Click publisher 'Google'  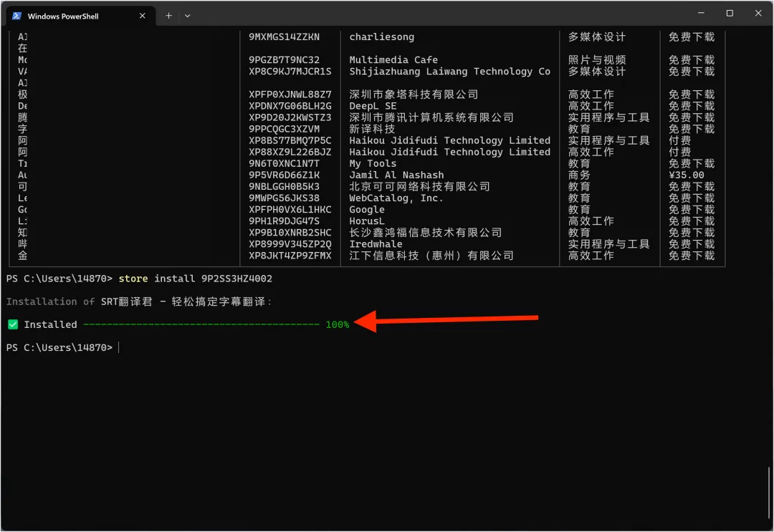(x=367, y=210)
